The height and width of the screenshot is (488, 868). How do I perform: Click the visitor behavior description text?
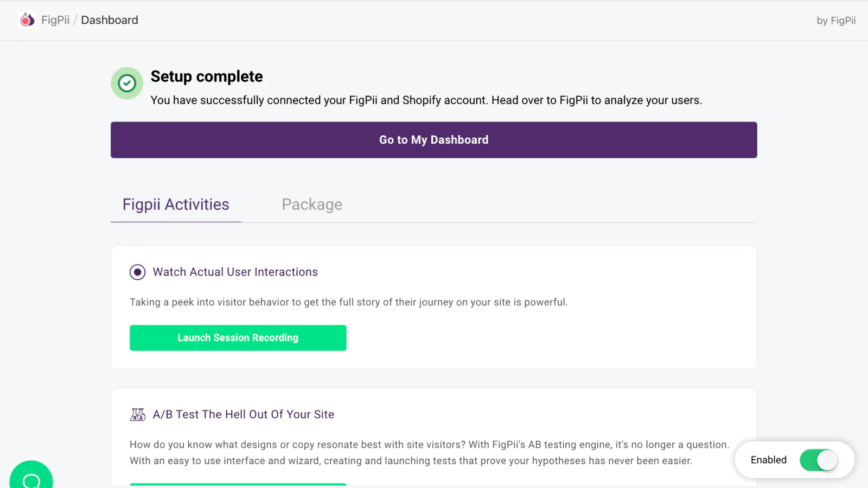tap(349, 302)
